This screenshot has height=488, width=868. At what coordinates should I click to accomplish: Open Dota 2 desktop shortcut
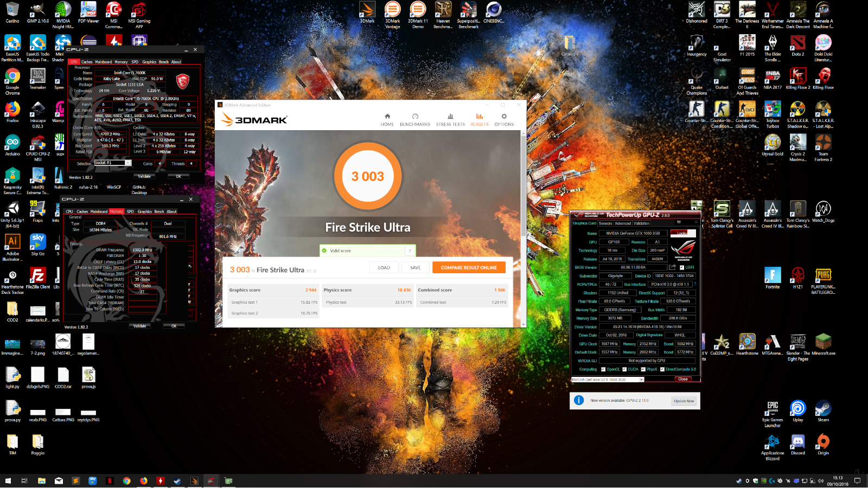797,46
